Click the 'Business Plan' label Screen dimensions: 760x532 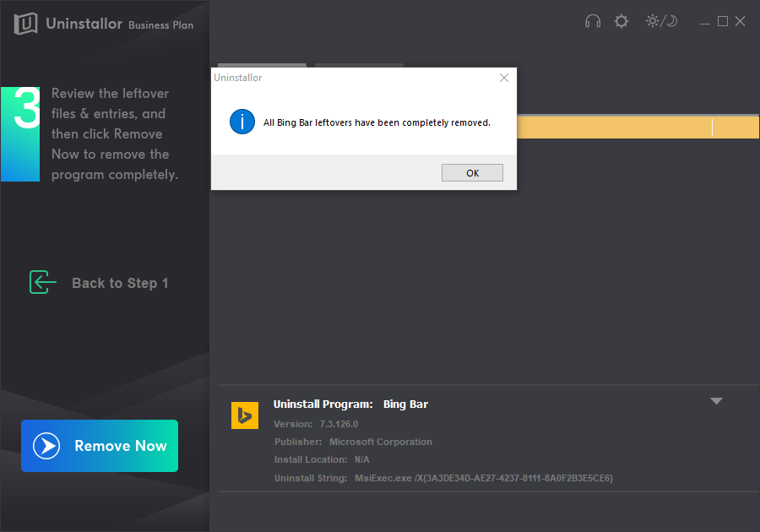[x=161, y=25]
